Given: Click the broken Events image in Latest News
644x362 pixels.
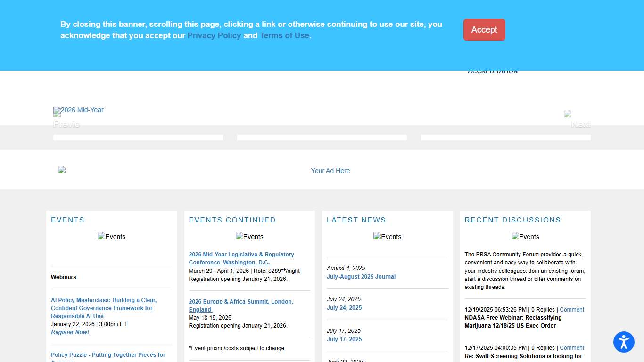Looking at the screenshot, I should pyautogui.click(x=387, y=237).
